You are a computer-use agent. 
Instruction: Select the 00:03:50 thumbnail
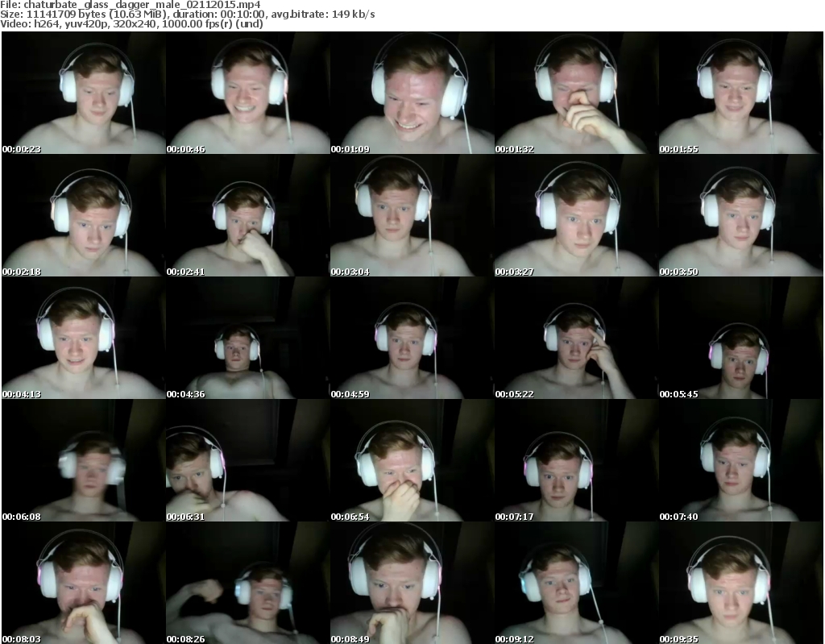741,215
